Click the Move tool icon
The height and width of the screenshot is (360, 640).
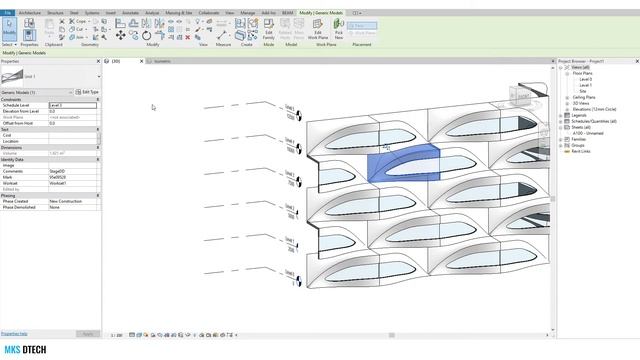point(120,36)
